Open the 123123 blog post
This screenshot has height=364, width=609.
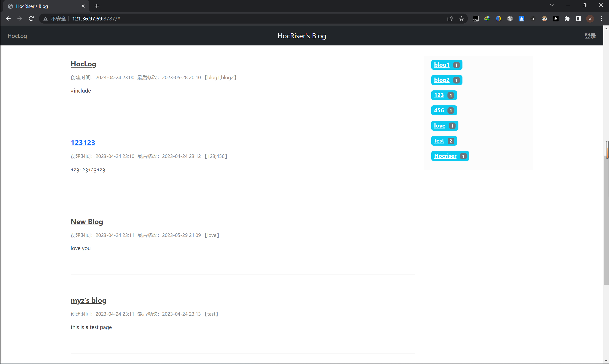[x=83, y=143]
